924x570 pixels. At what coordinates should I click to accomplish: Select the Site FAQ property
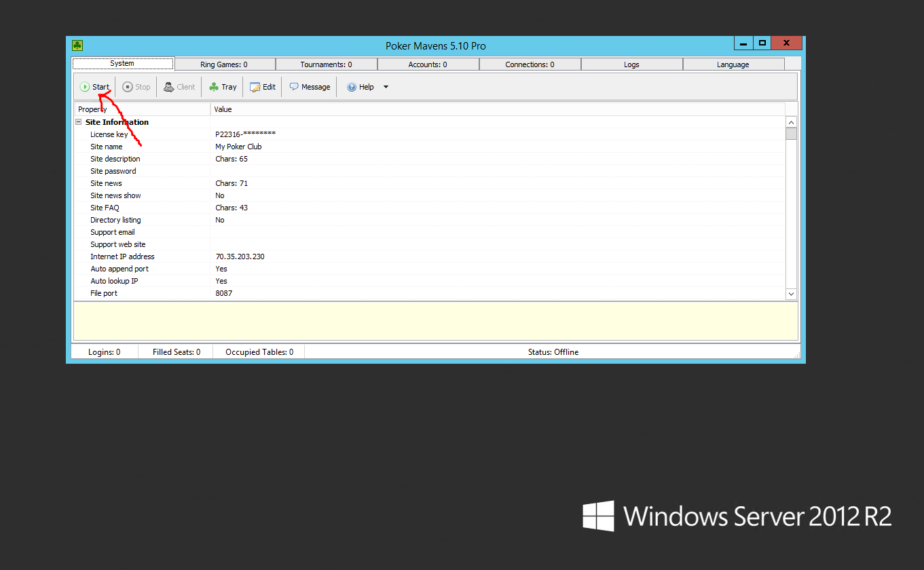pyautogui.click(x=105, y=208)
